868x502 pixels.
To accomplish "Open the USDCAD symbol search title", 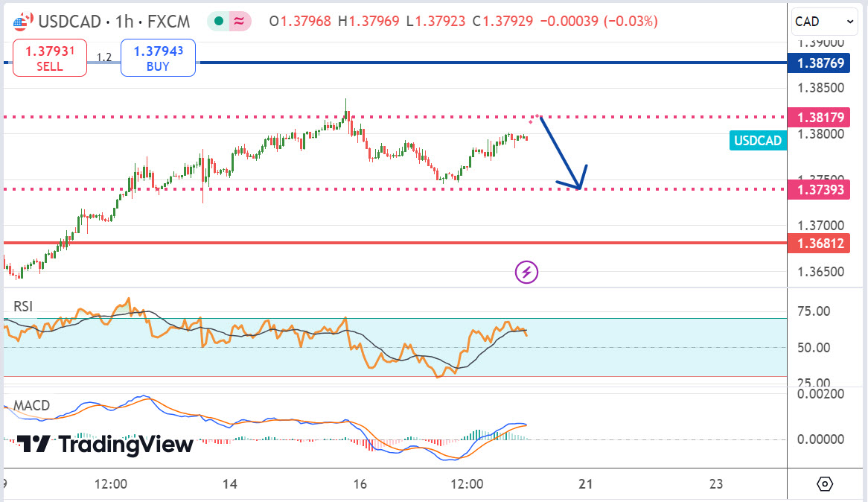I will pyautogui.click(x=70, y=22).
